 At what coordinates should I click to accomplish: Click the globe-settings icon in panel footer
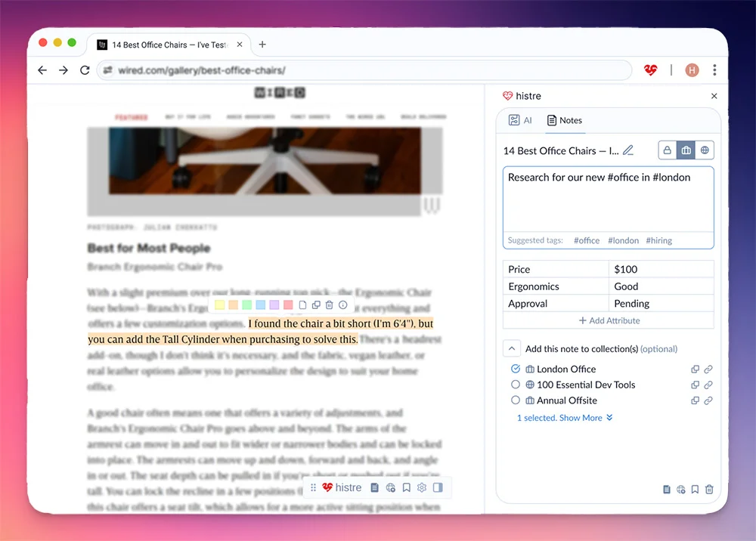pyautogui.click(x=681, y=490)
